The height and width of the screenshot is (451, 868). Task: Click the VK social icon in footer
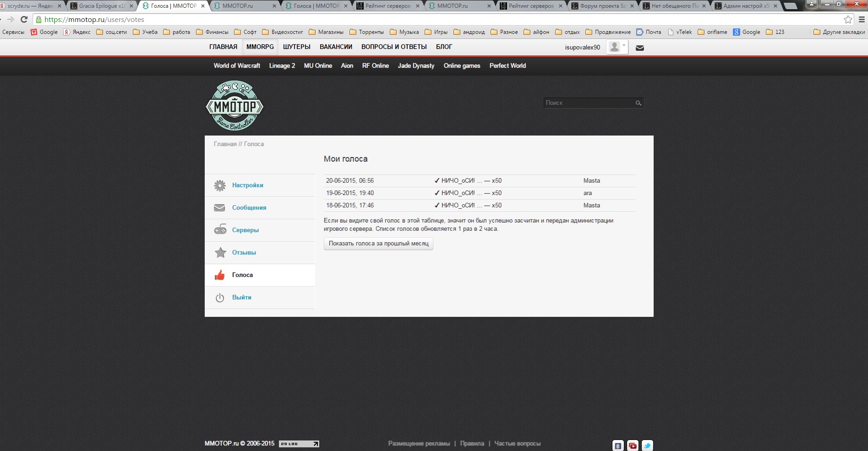[618, 446]
